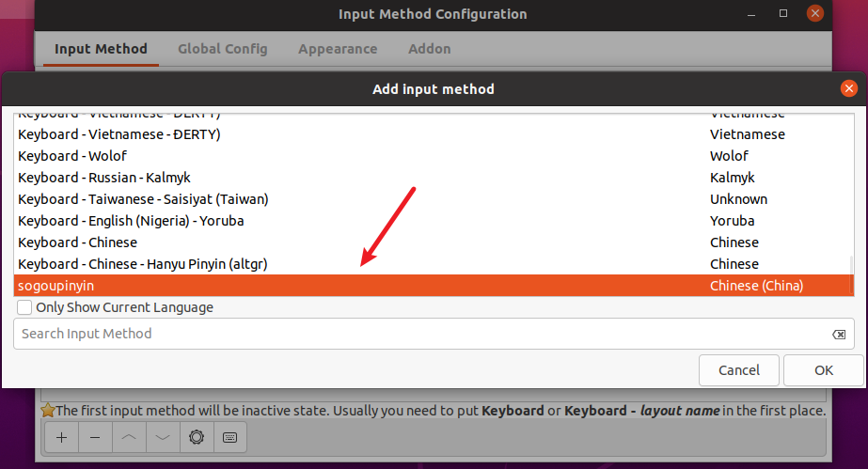
Task: Go to the Addon tab
Action: point(429,49)
